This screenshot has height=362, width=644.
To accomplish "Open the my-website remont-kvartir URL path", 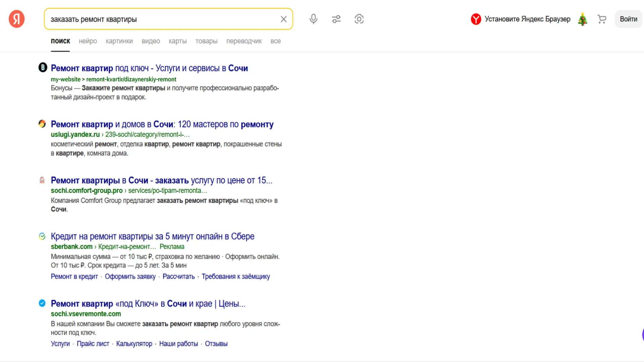I will click(x=113, y=79).
